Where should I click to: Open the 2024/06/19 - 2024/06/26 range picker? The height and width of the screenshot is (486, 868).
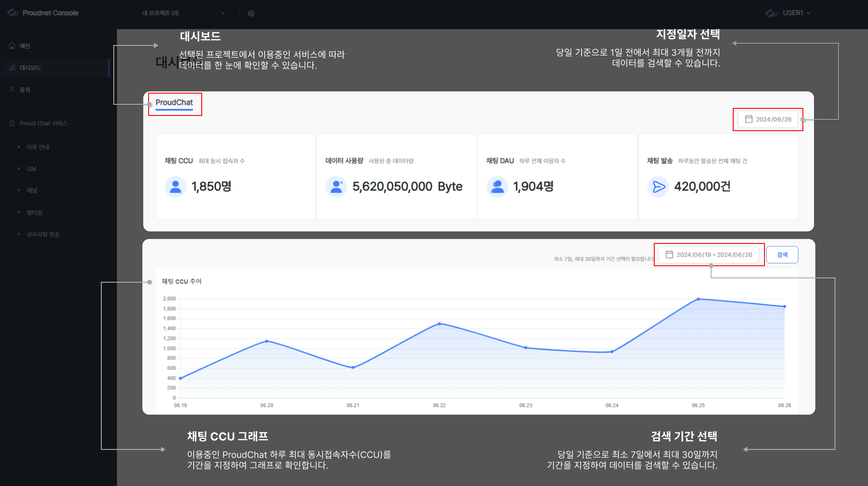[x=709, y=255]
